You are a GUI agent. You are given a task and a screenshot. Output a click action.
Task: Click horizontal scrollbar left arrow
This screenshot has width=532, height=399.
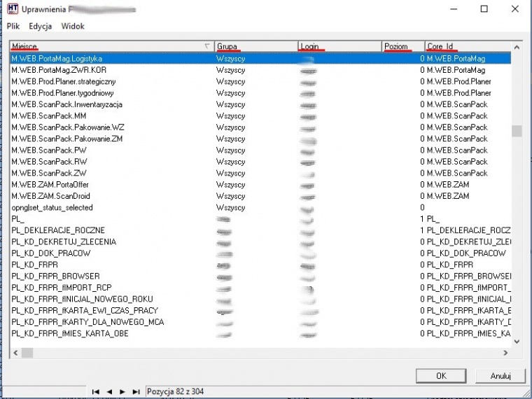[x=15, y=353]
